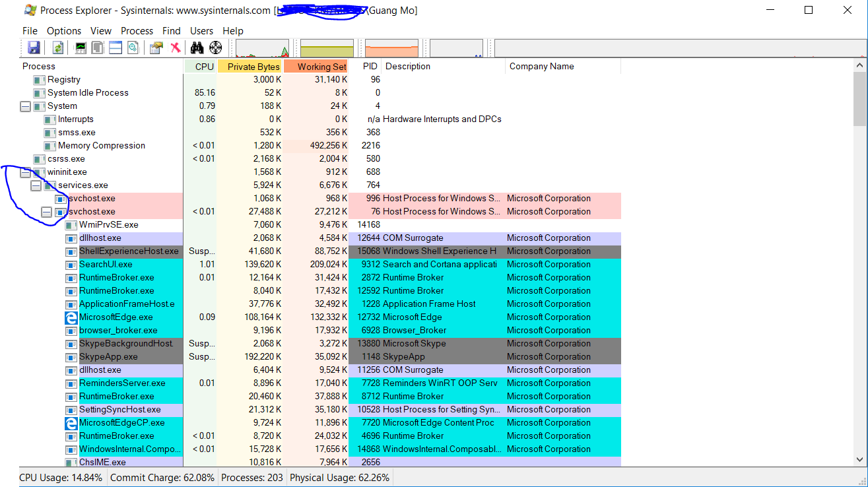Click the Edge icon beside MicrosoftEdge.exe
The image size is (868, 487).
(x=71, y=317)
